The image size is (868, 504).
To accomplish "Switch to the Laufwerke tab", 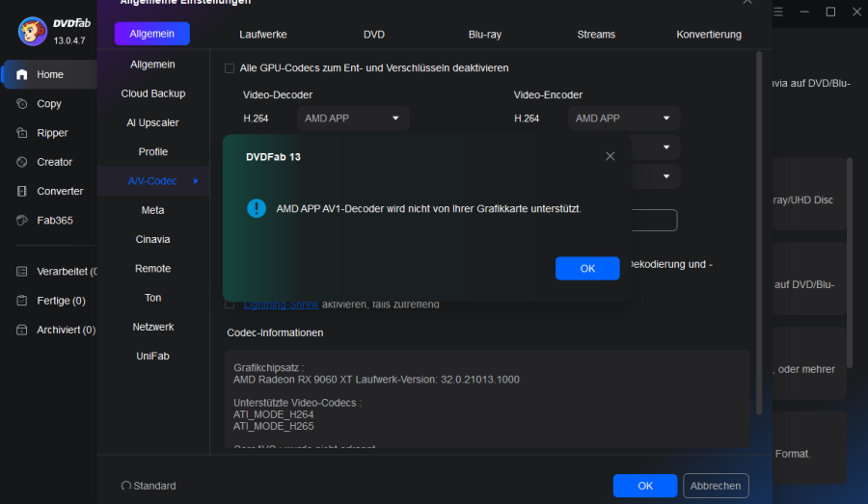I will [262, 34].
